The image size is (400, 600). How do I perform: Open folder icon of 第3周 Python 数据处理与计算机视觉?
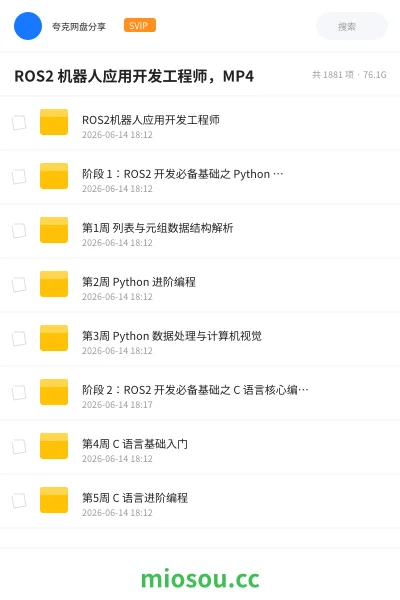pyautogui.click(x=54, y=338)
